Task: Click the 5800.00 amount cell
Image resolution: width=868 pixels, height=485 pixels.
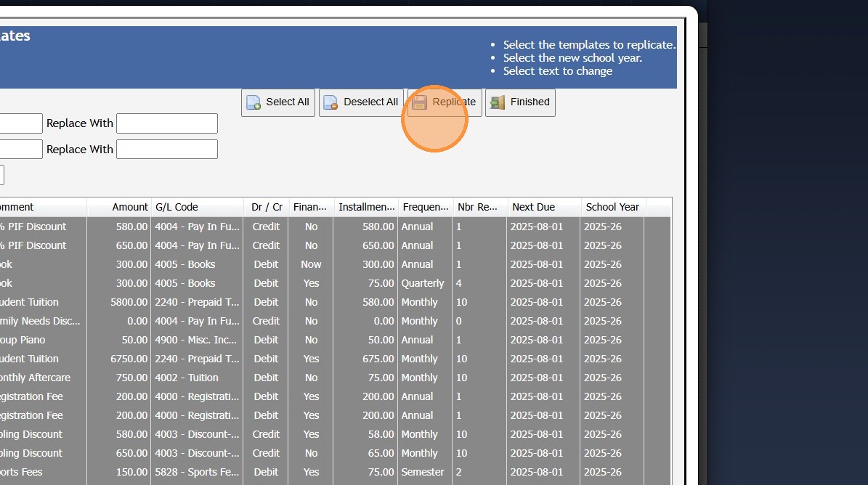Action: [129, 303]
